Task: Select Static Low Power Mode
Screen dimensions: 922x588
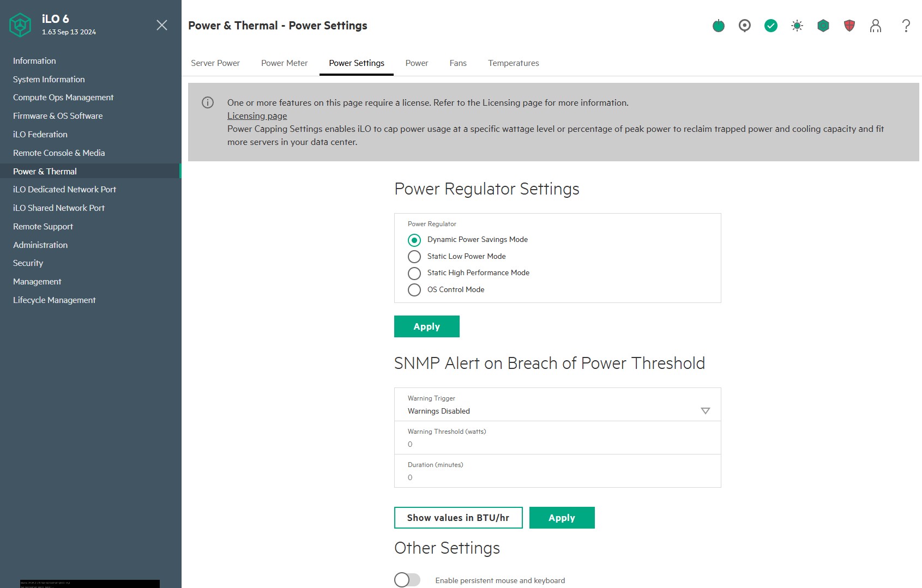Action: click(x=414, y=257)
